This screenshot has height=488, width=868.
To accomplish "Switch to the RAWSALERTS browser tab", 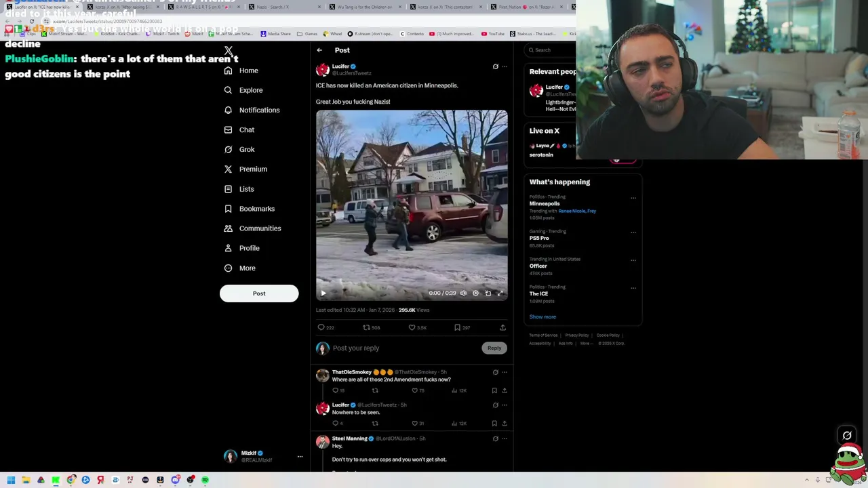I will pyautogui.click(x=203, y=7).
